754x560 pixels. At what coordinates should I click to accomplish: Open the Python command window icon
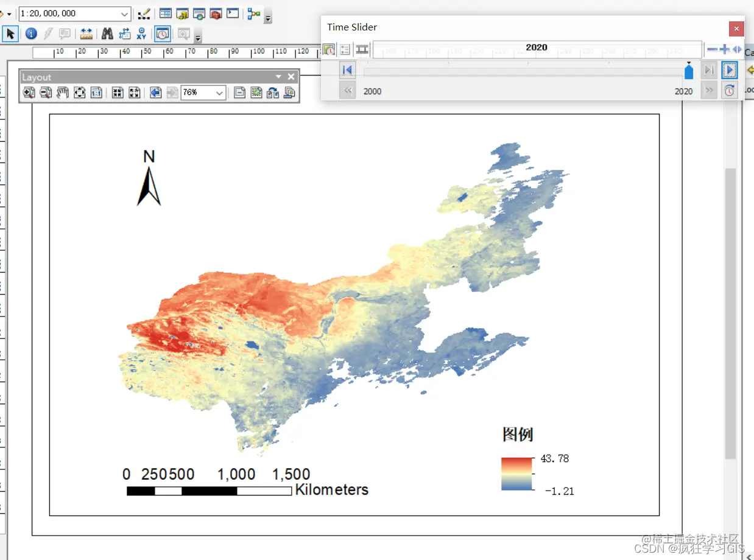click(232, 13)
